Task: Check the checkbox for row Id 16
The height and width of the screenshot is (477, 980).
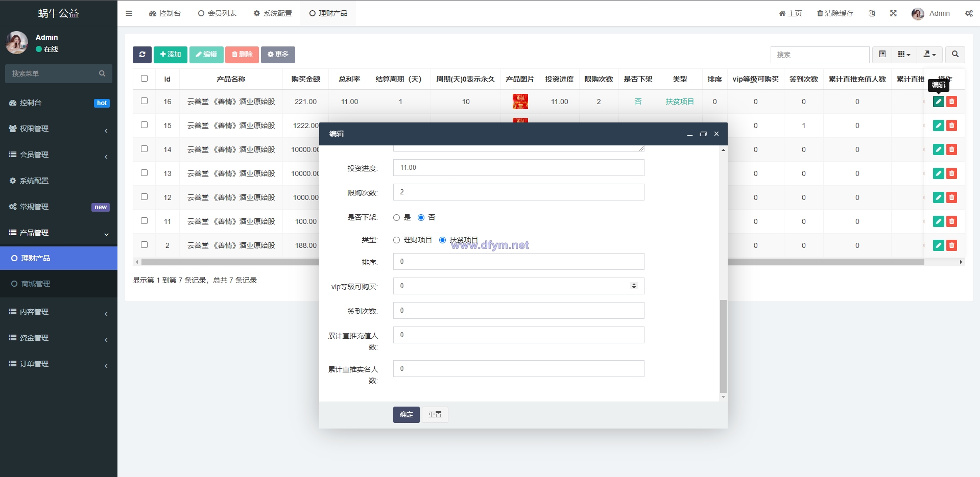Action: coord(144,101)
